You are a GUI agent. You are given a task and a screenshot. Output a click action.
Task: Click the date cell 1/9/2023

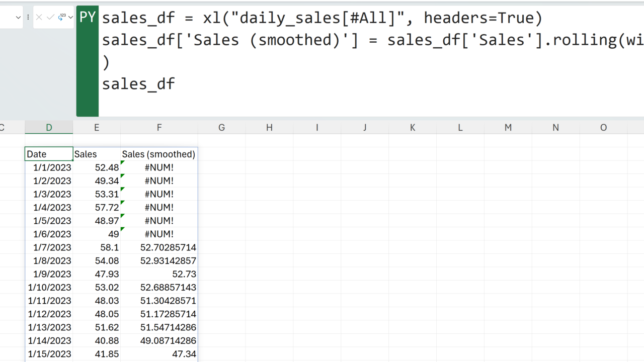click(49, 274)
